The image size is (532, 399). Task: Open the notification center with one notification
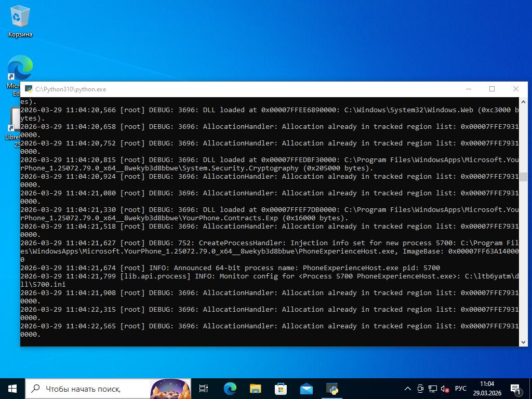[x=516, y=389]
